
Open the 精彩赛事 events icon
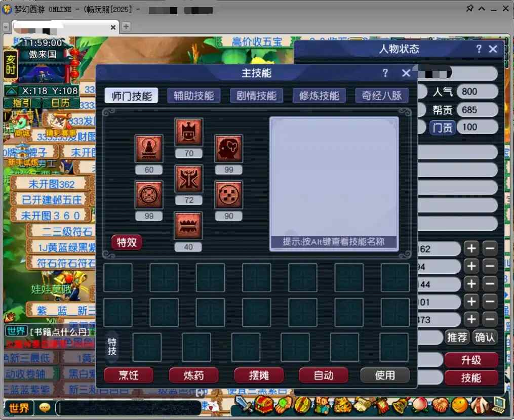(x=60, y=126)
